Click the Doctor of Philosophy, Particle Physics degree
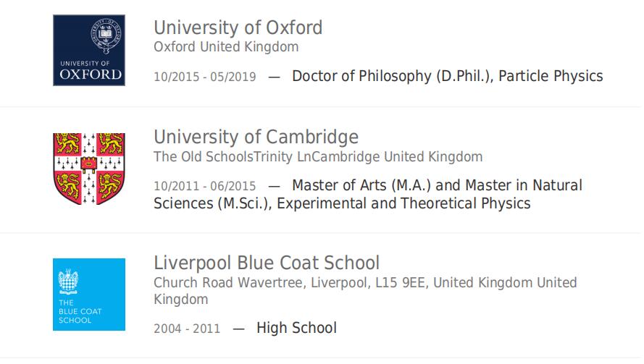644x364 pixels. (447, 76)
